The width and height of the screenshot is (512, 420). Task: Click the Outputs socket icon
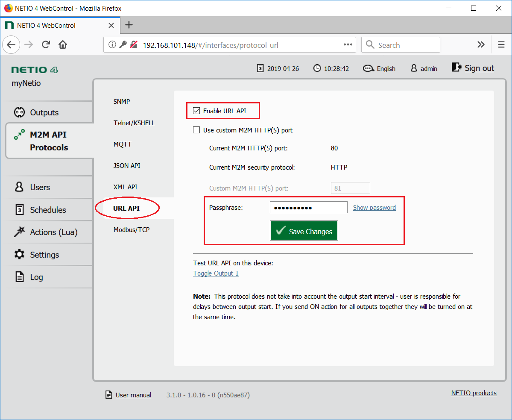(x=19, y=112)
